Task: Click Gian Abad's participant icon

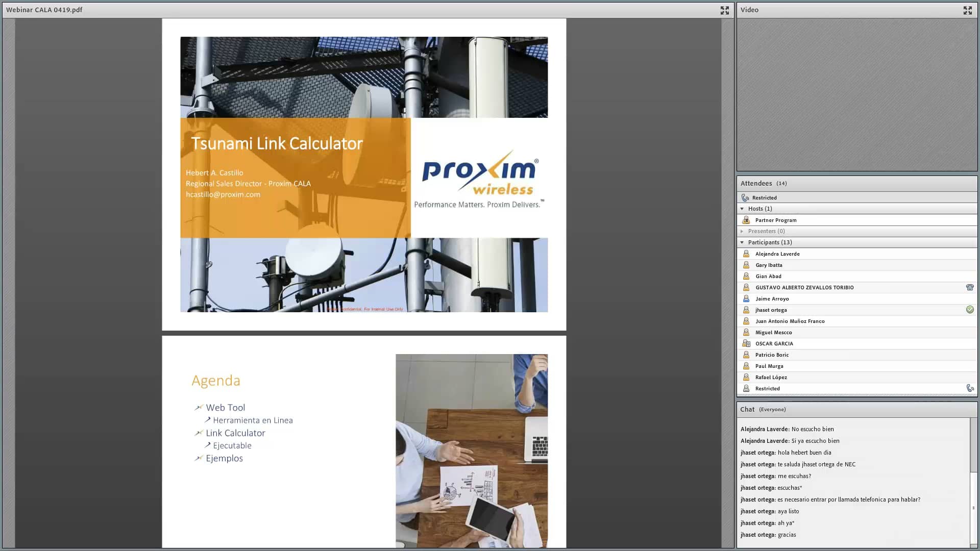Action: [746, 276]
